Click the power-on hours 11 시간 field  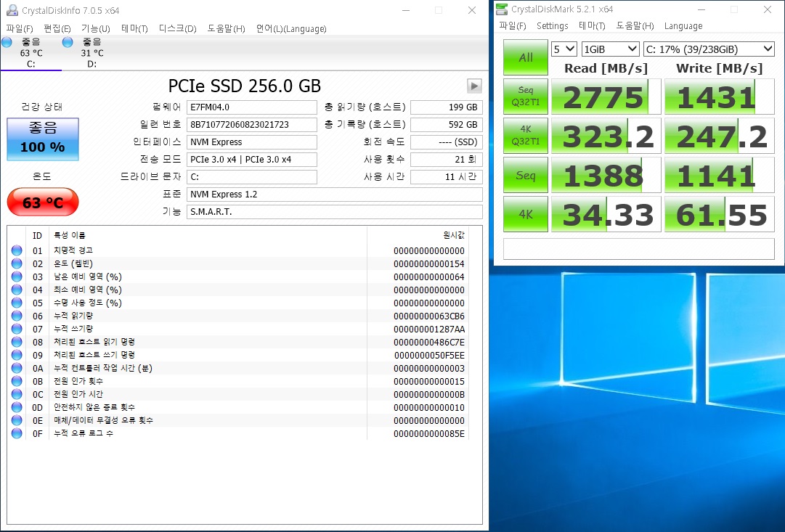click(x=447, y=176)
